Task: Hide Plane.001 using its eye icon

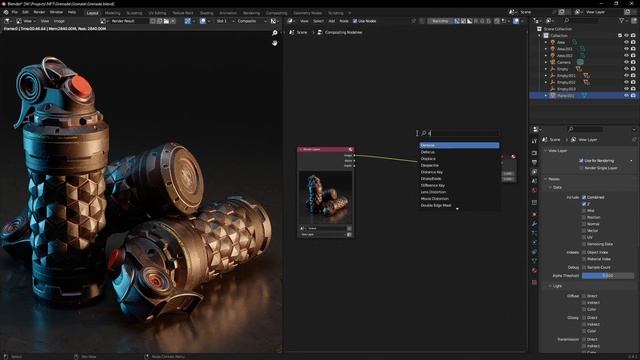Action: click(626, 96)
